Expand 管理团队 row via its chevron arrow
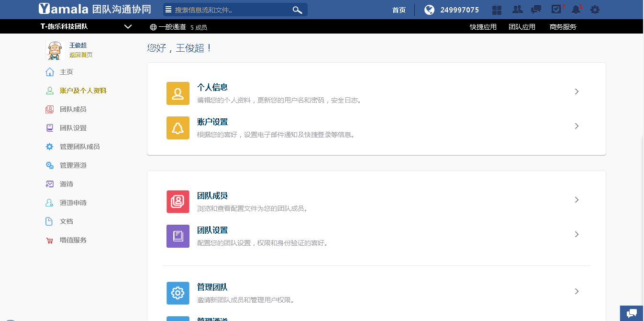The height and width of the screenshot is (321, 644). tap(577, 291)
